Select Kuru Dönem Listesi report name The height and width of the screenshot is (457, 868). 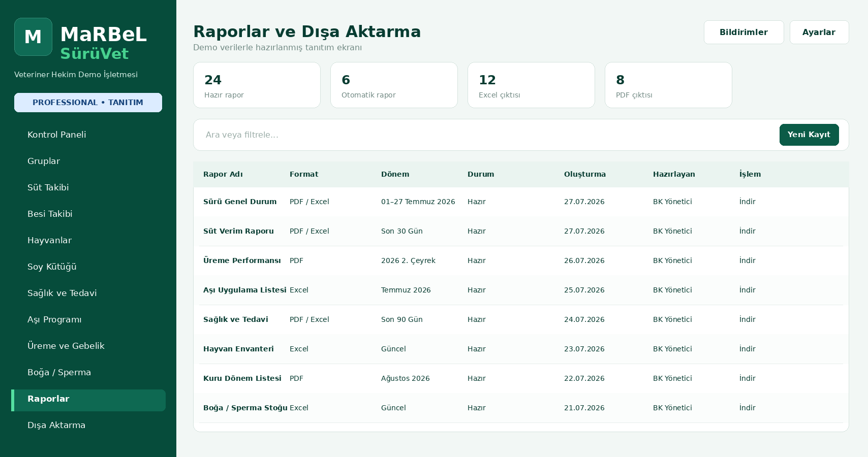(x=242, y=378)
